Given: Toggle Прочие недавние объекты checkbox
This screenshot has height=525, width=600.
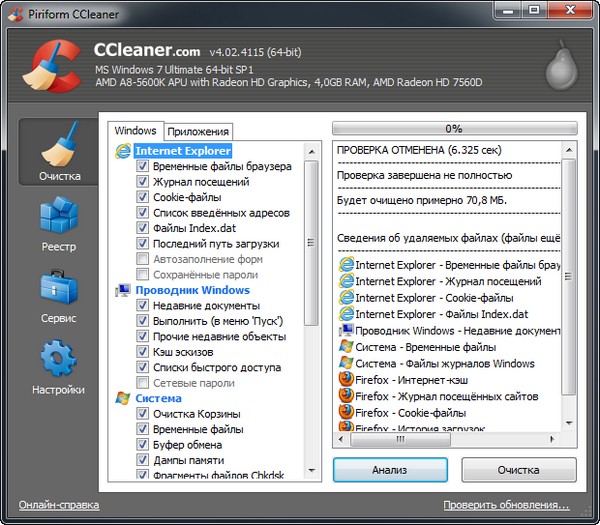Looking at the screenshot, I should click(142, 336).
